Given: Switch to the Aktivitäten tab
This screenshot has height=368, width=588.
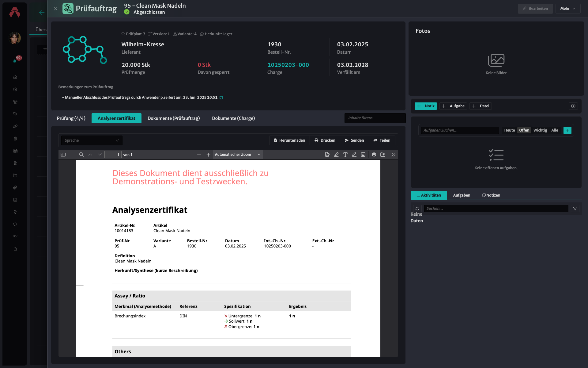Looking at the screenshot, I should (429, 195).
